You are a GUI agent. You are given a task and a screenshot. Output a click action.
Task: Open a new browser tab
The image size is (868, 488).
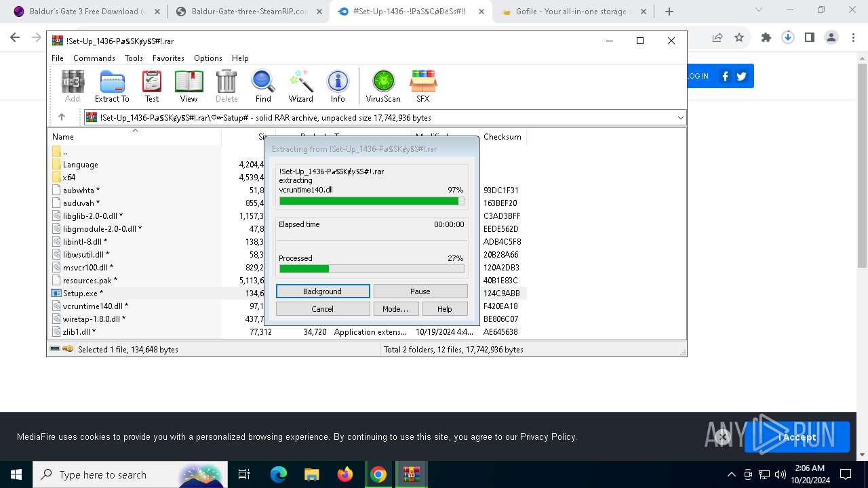point(669,12)
